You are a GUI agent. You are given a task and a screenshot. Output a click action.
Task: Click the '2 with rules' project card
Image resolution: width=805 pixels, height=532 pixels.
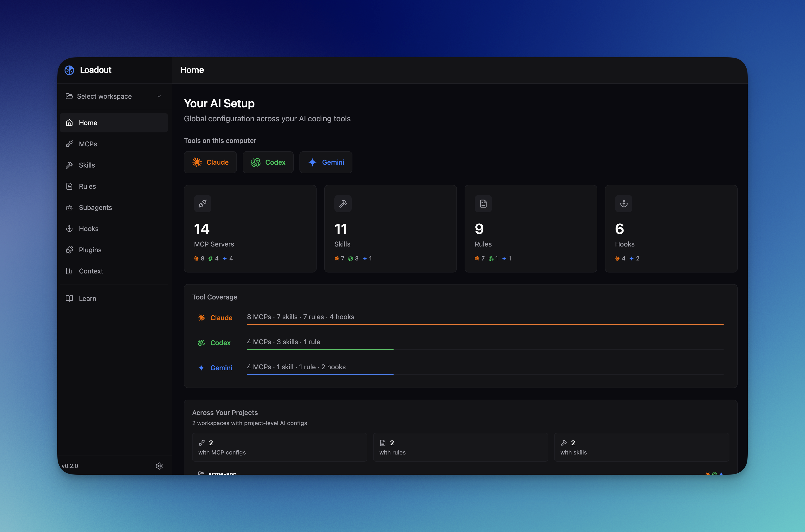tap(460, 447)
